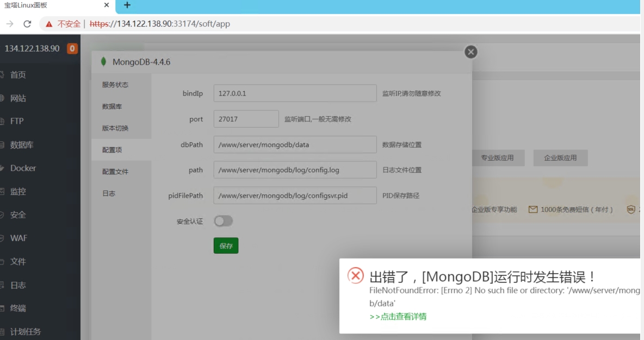Click the 企业版应用 button
Screen dimensions: 644x340
[560, 158]
